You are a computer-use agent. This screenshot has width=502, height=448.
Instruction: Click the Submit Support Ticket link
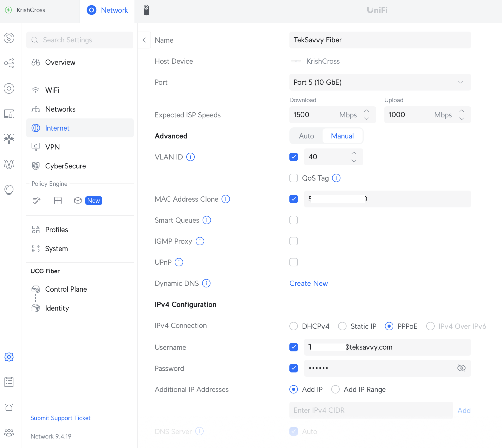tap(60, 418)
